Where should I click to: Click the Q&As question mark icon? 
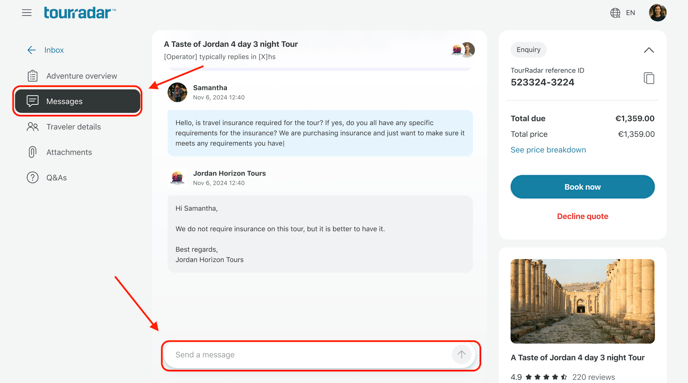[32, 178]
